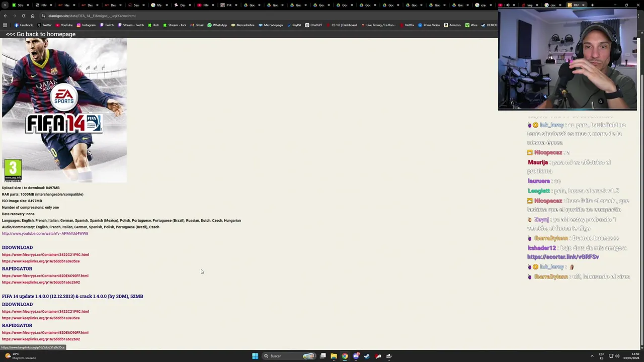Open the Mercadolibre bookmark
The height and width of the screenshot is (362, 644).
coord(243,25)
